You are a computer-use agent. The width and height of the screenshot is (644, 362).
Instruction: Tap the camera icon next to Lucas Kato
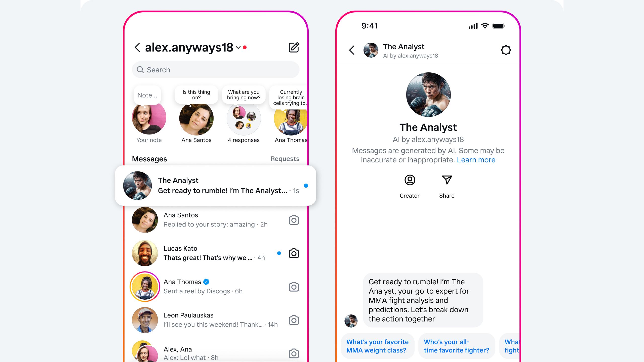(x=294, y=253)
